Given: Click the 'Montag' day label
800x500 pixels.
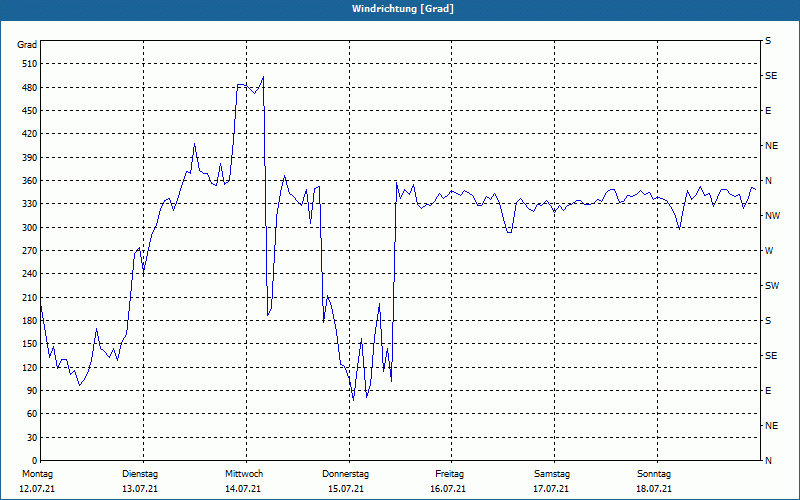Looking at the screenshot, I should [x=38, y=474].
